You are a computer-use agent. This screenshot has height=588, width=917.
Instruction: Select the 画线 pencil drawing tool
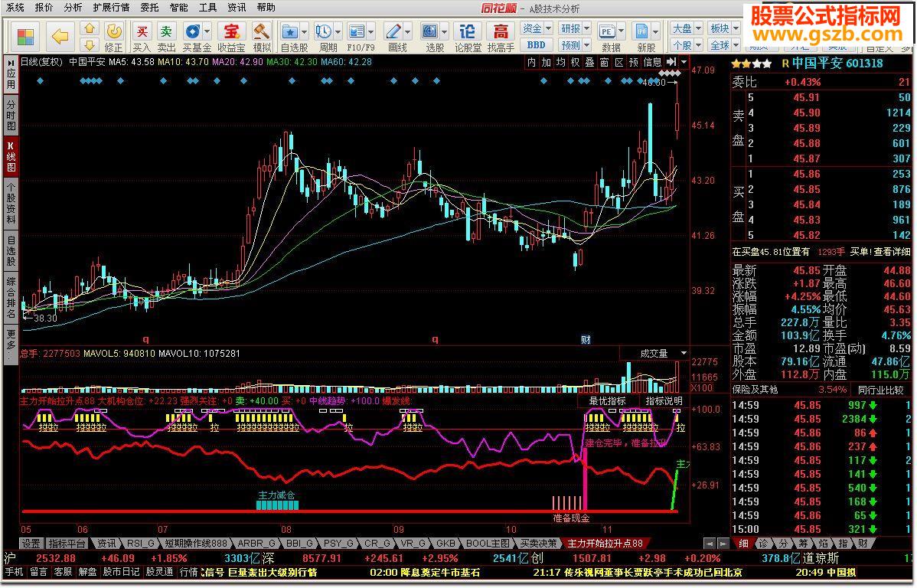coord(393,31)
